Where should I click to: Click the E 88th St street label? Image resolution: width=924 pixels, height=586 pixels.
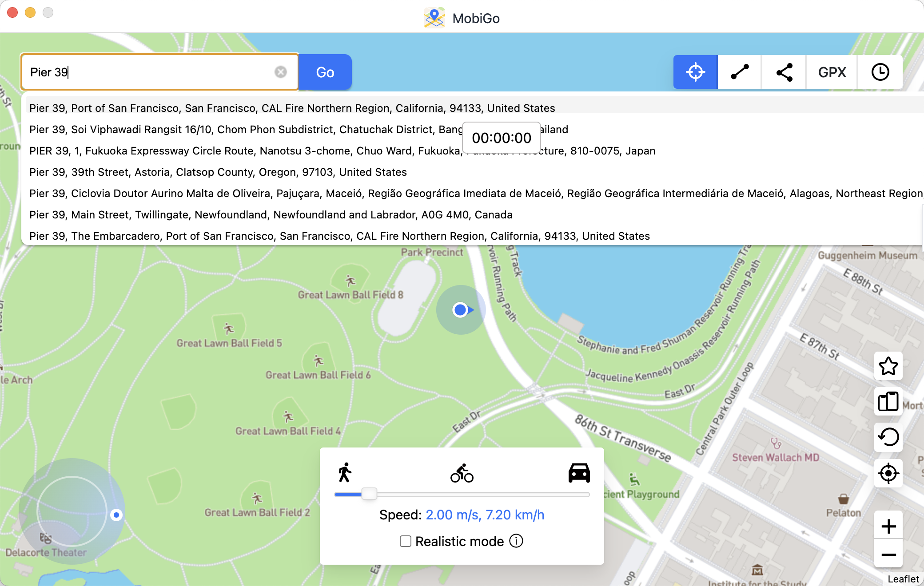click(x=863, y=281)
